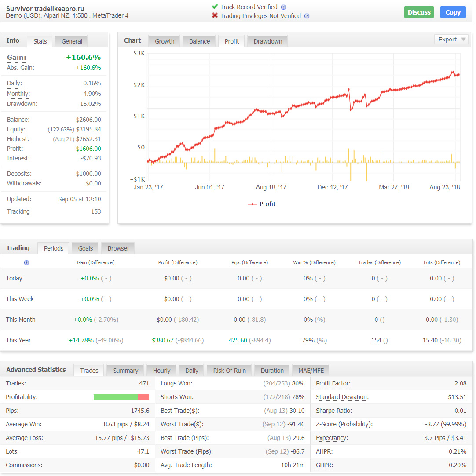476x476 pixels.
Task: Click the $1606.00 profit value
Action: pos(88,149)
